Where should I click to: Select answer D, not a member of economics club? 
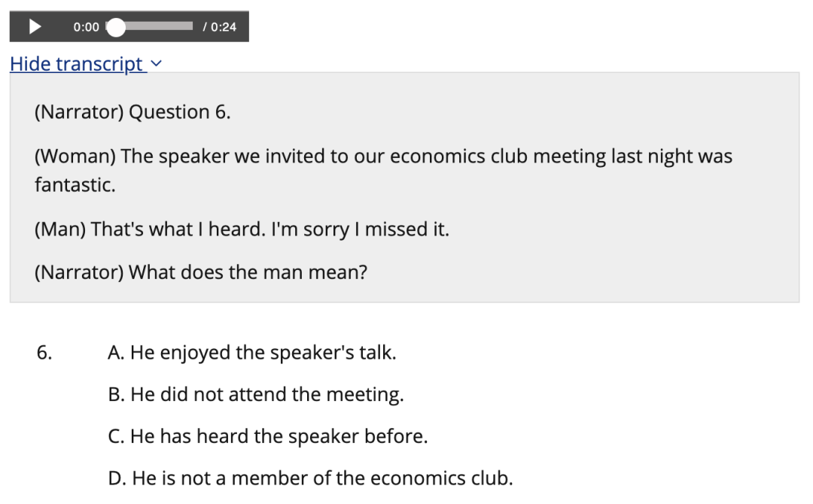(x=310, y=478)
